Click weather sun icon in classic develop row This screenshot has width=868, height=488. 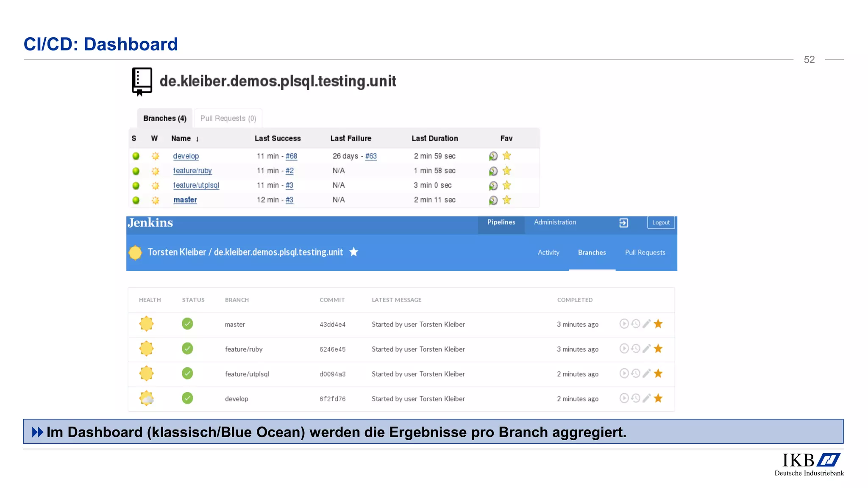[156, 156]
